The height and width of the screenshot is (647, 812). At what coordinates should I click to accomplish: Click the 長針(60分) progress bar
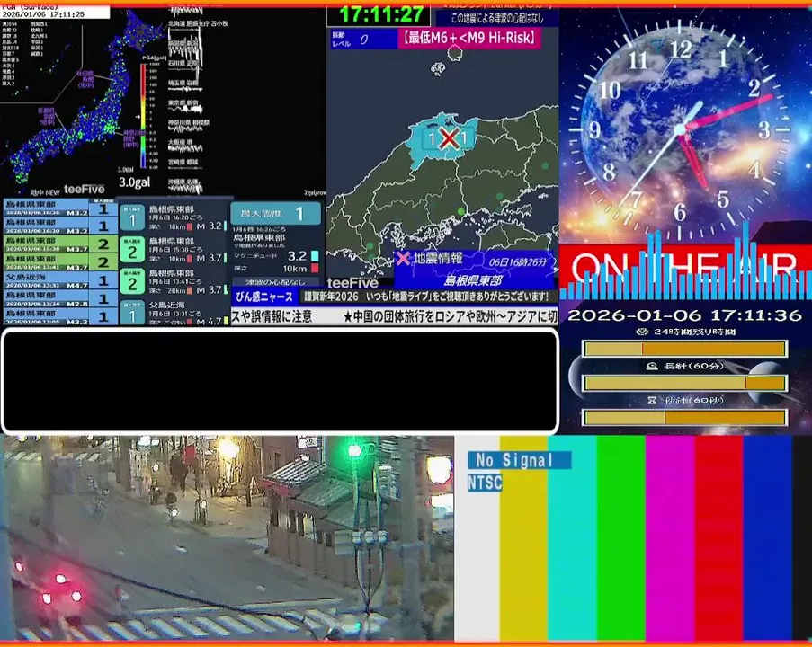point(684,383)
